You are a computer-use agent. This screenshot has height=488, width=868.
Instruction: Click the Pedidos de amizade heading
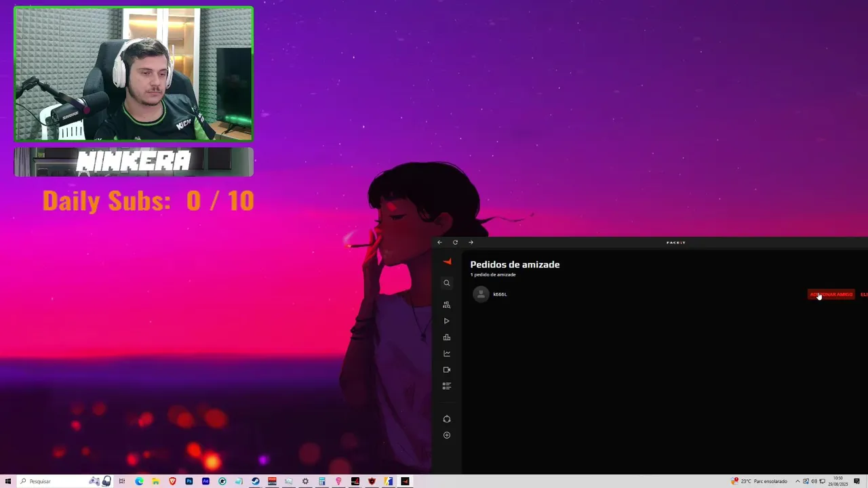tap(515, 264)
